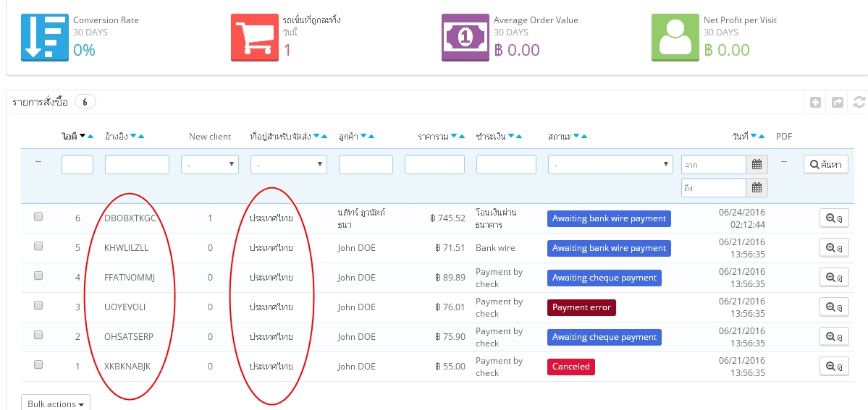The image size is (868, 410).
Task: Click the New client column header
Action: (x=210, y=136)
